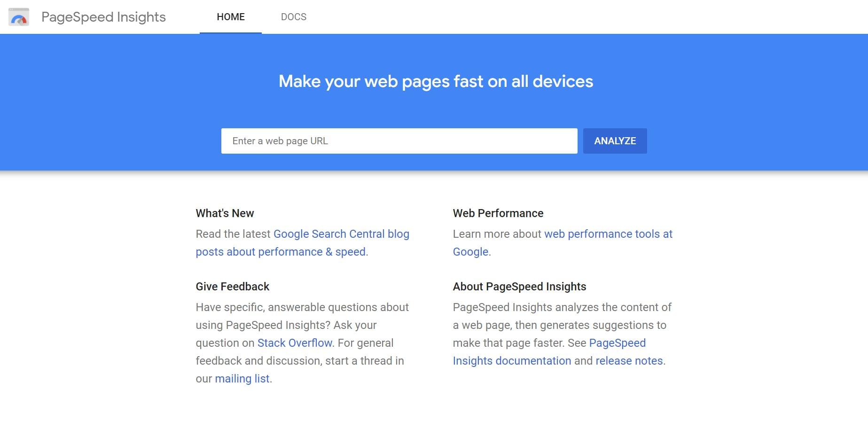Viewport: 868px width, 421px height.
Task: Select the HOME tab
Action: point(230,17)
